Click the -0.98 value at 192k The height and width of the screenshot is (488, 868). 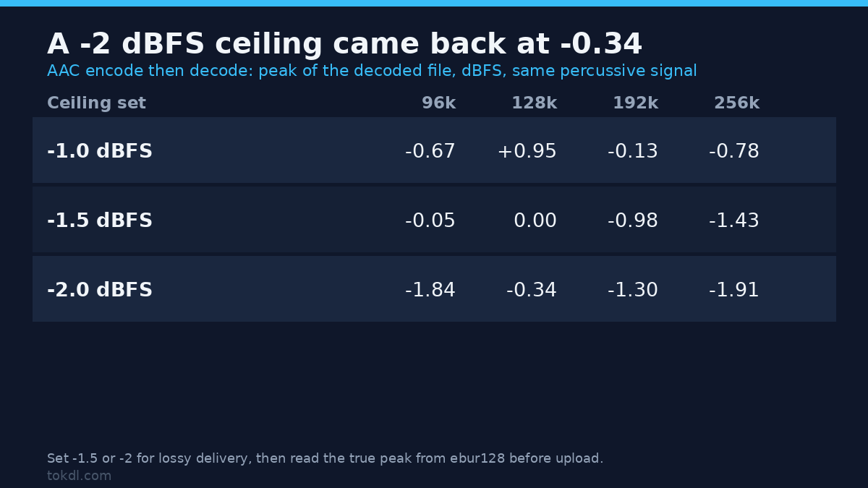633,221
